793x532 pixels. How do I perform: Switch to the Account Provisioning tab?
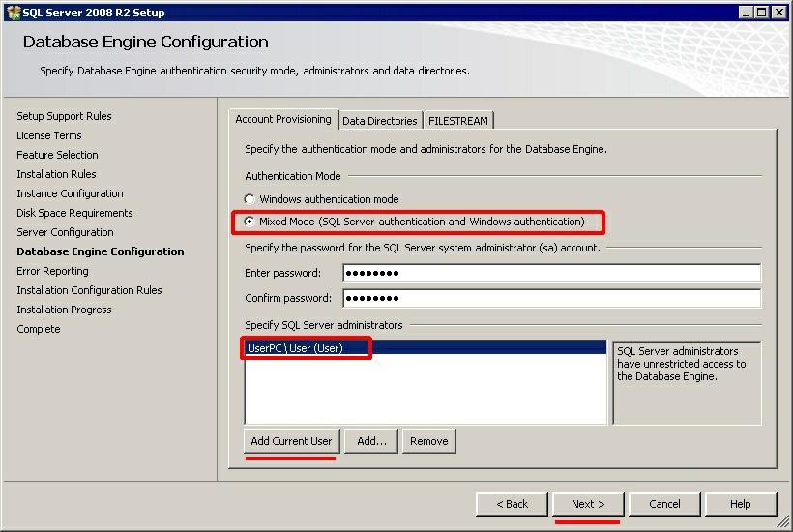point(283,119)
